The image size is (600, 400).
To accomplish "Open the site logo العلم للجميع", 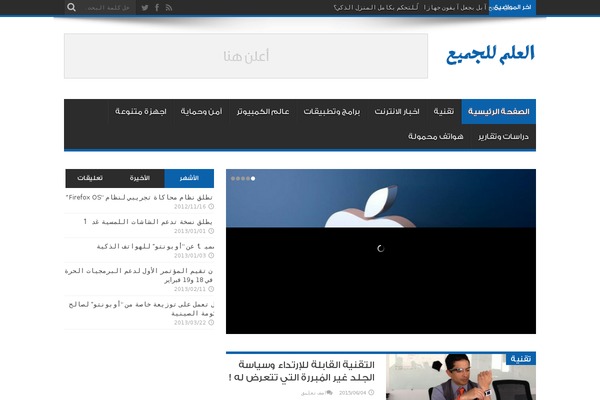I will pos(490,54).
